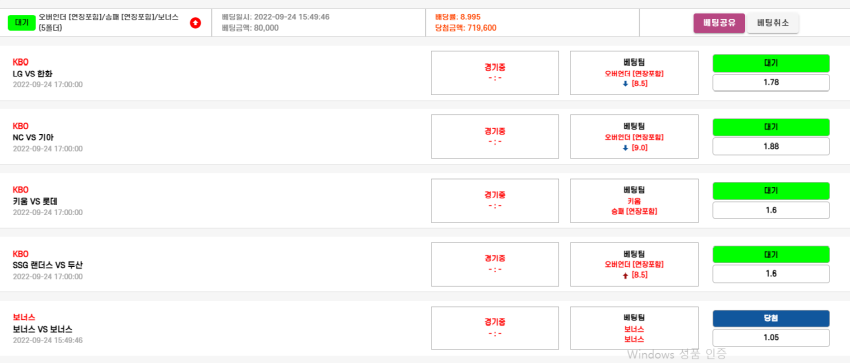Viewport: 850px width, 363px height.
Task: Open the 키움 VS 롯데 match title
Action: coord(35,201)
